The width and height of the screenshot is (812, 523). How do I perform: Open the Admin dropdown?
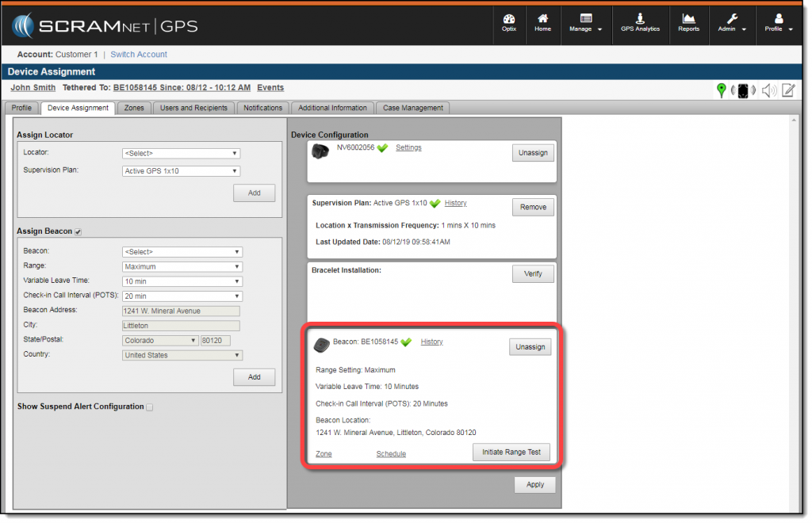(731, 24)
